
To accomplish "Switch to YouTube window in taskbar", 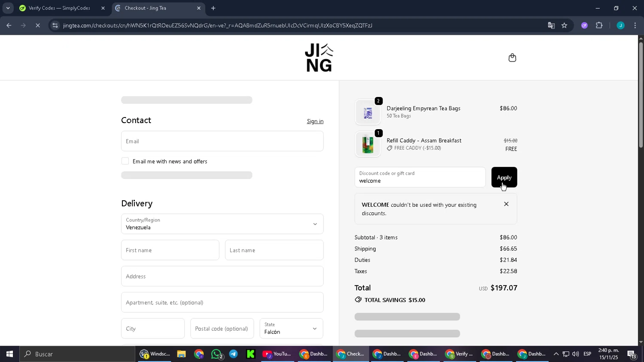I will point(277,354).
